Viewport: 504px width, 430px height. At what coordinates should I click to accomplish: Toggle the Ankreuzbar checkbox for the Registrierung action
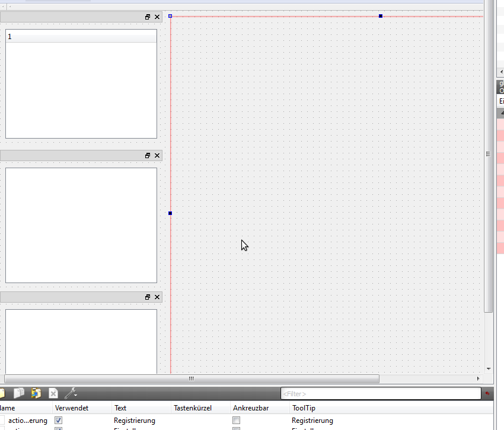237,421
